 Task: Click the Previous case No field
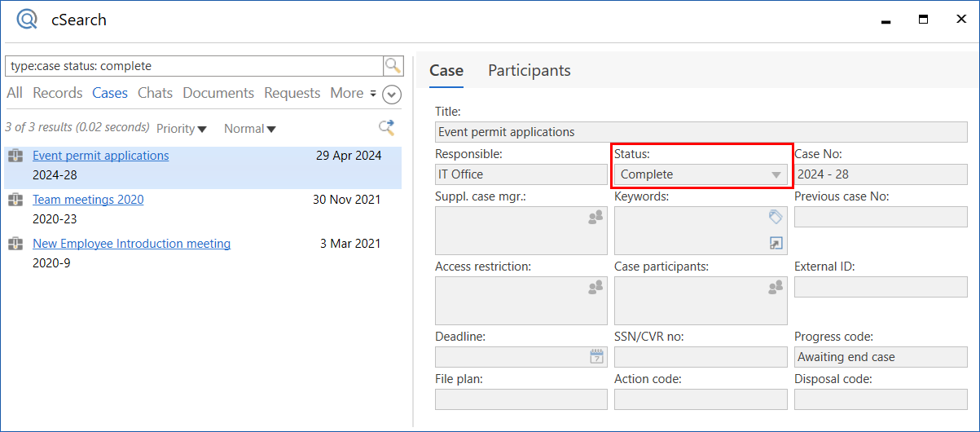tap(881, 217)
